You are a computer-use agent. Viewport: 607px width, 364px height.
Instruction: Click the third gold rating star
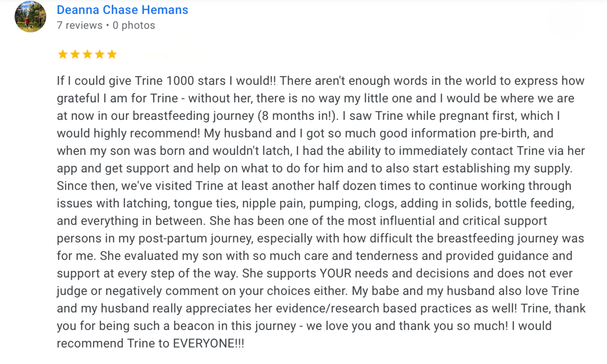click(x=87, y=54)
